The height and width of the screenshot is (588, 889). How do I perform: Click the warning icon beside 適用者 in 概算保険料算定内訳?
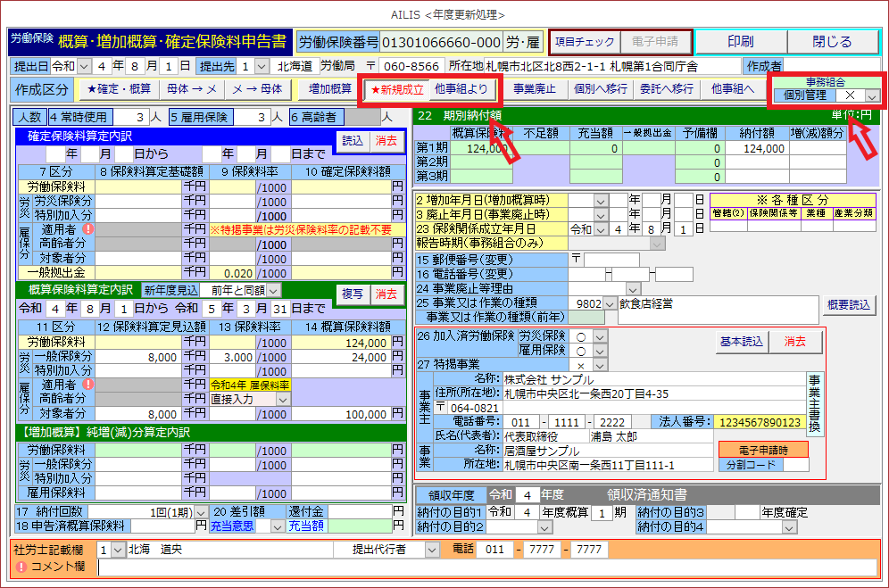pos(87,385)
